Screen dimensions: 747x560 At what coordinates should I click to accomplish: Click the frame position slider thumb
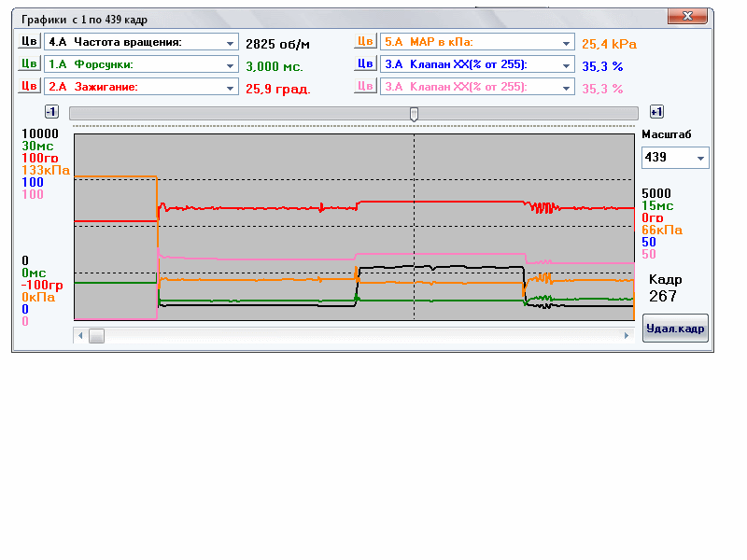coord(414,113)
